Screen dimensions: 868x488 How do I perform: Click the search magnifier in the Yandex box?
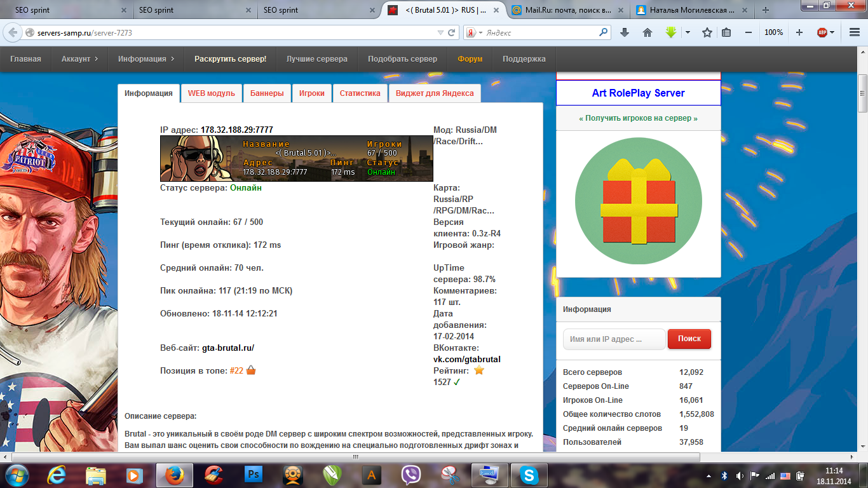click(x=604, y=32)
